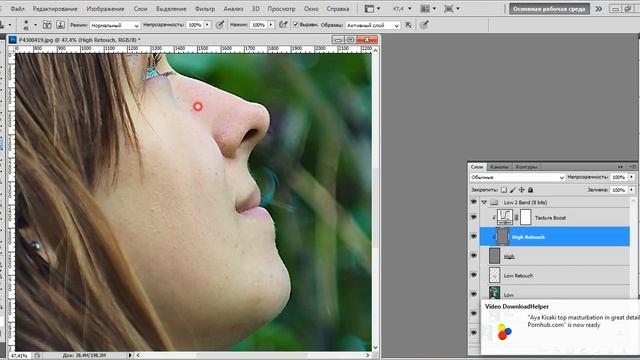Viewport: 640px width, 360px height.
Task: Open the Образец sample dropdown (Активный слой)
Action: click(x=373, y=25)
